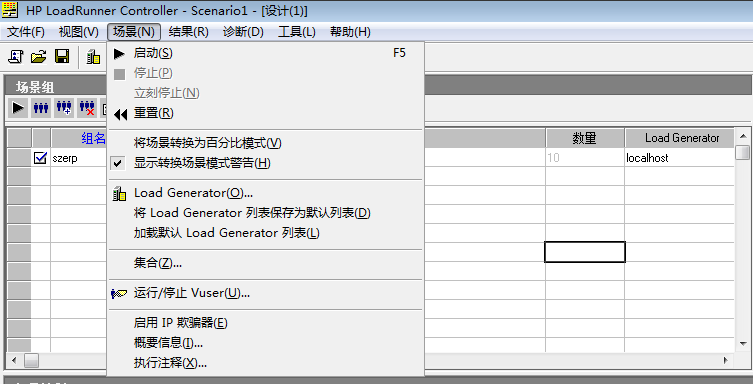Click the Add Group icon with plus sign
Viewport: 753px width, 384px height.
64,108
